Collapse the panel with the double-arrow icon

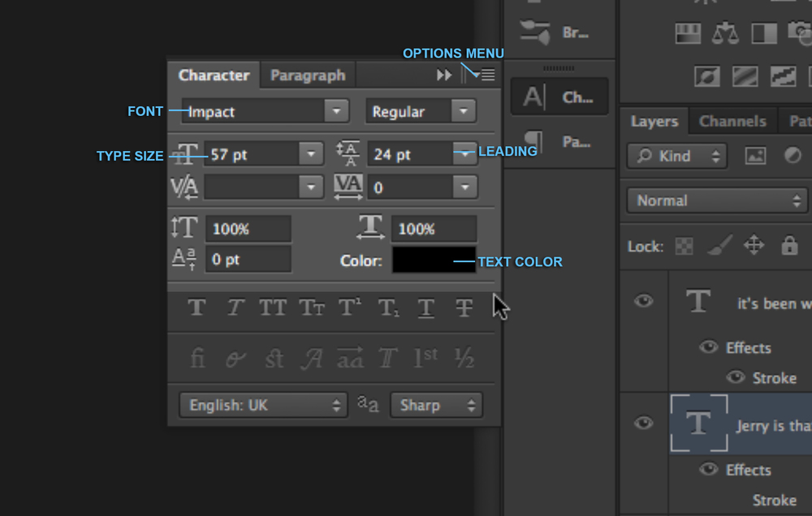444,75
